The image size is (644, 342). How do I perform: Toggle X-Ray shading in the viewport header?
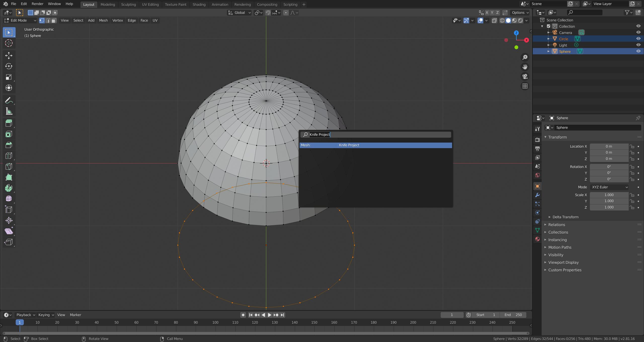pos(494,21)
